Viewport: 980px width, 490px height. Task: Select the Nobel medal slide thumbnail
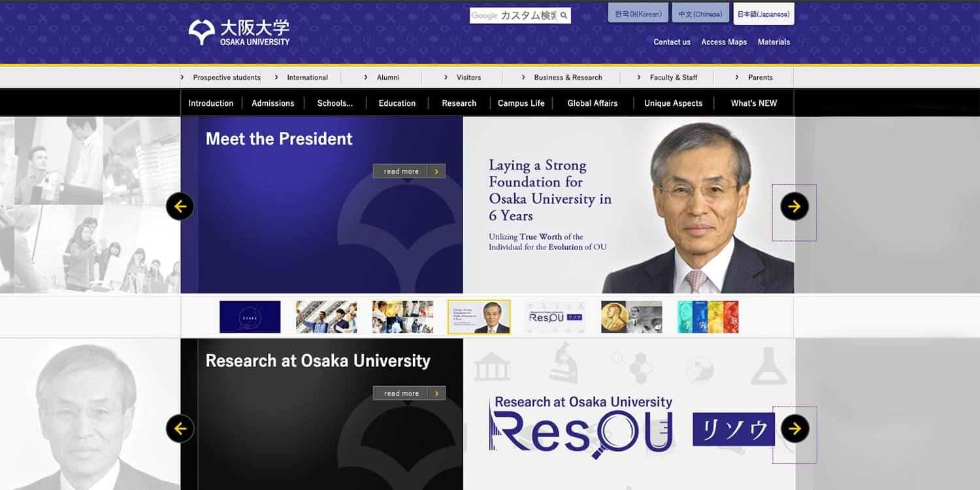pos(632,317)
